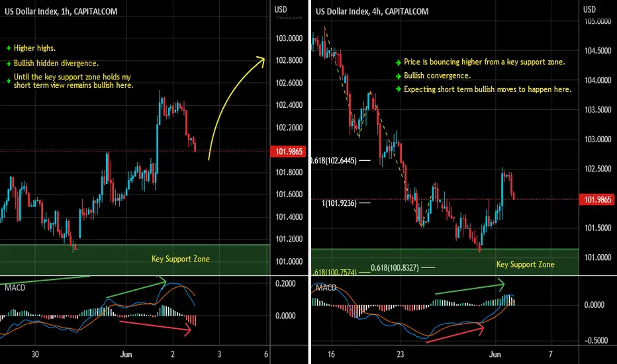Click the '16' date on 4h time axis
Screen dimensions: 617x364
pos(331,354)
